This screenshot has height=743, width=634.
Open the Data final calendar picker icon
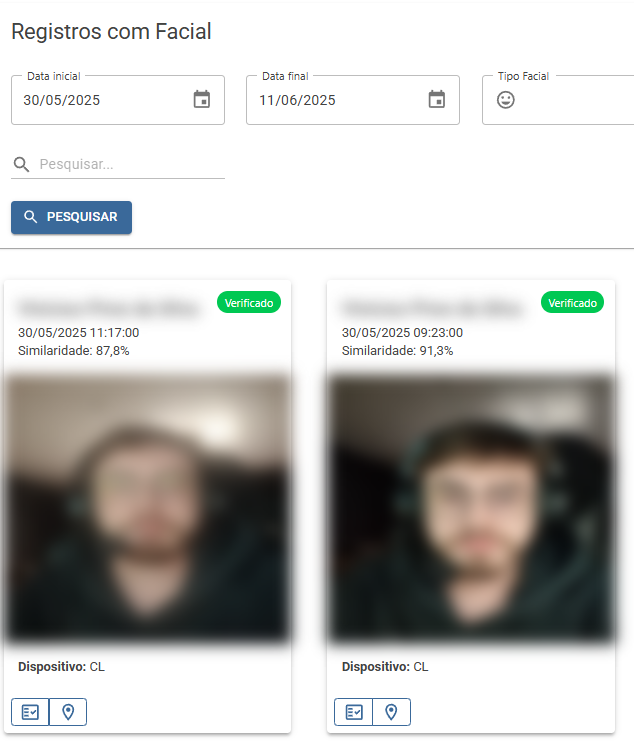pyautogui.click(x=437, y=100)
